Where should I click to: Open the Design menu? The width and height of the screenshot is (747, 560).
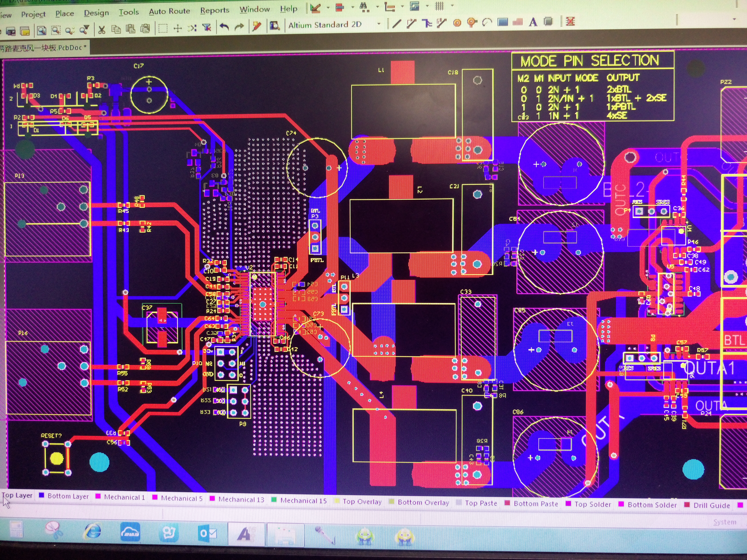pos(96,13)
